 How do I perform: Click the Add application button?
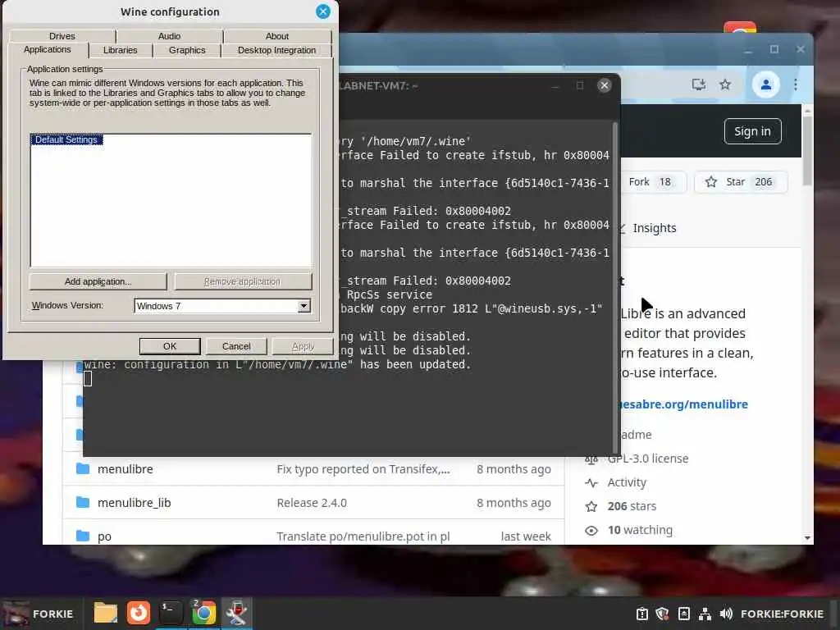[x=98, y=281]
